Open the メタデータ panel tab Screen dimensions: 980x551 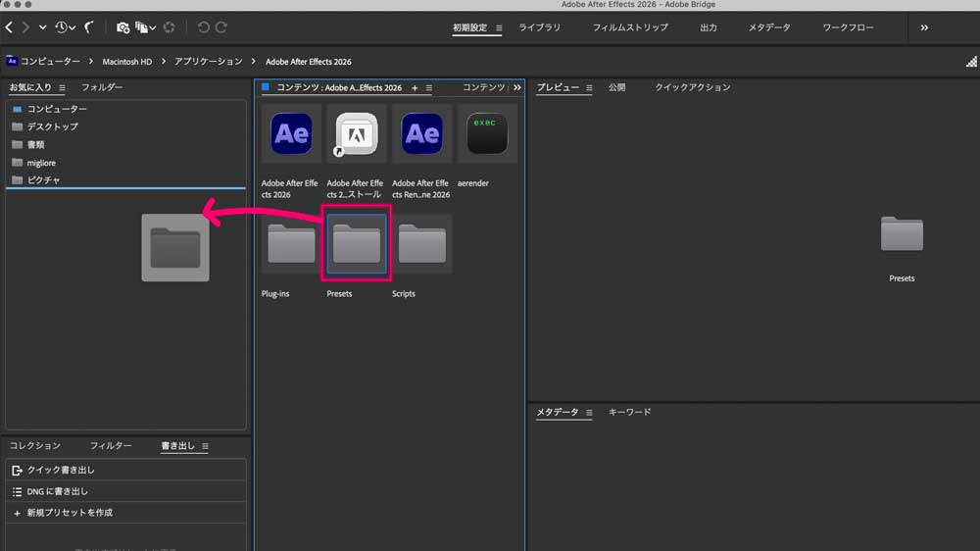pos(558,412)
